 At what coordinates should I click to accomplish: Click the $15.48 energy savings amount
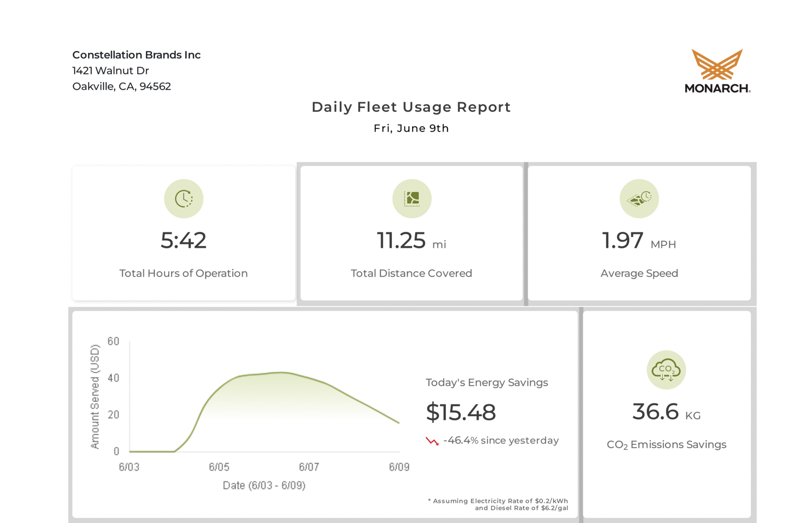(461, 412)
